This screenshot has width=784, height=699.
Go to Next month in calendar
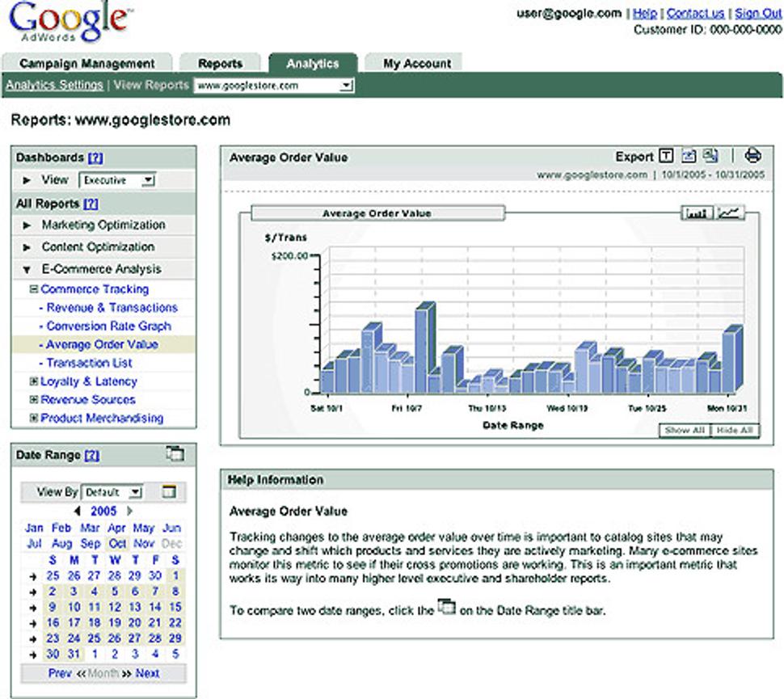tap(147, 673)
